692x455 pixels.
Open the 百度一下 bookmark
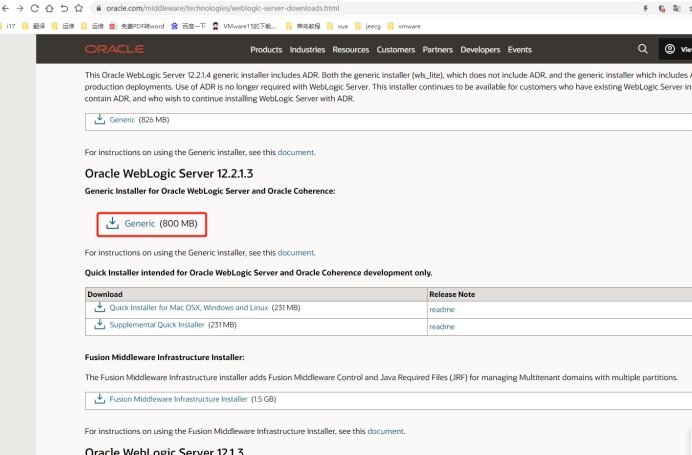188,26
